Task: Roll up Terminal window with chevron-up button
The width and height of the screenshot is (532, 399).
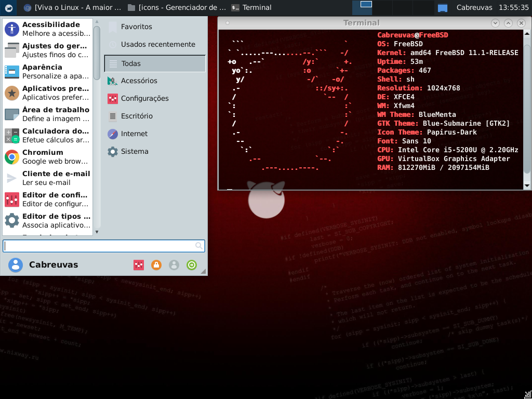Action: (508, 23)
